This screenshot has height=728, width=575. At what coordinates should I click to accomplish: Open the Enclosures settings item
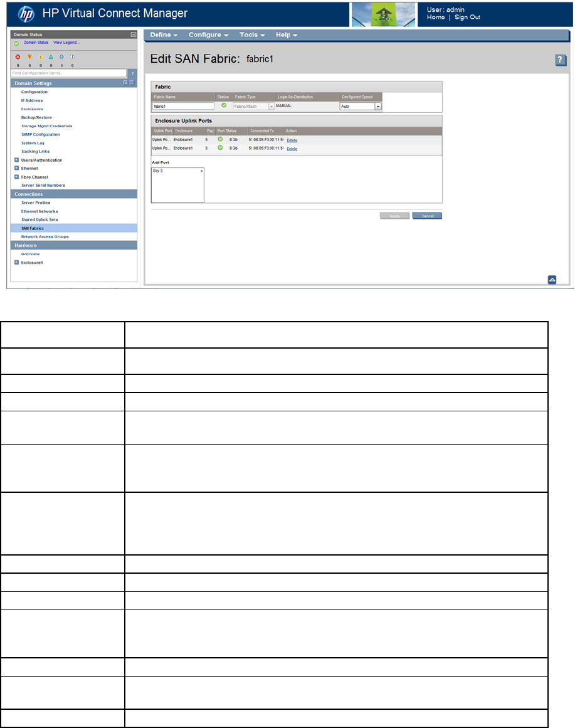[32, 109]
